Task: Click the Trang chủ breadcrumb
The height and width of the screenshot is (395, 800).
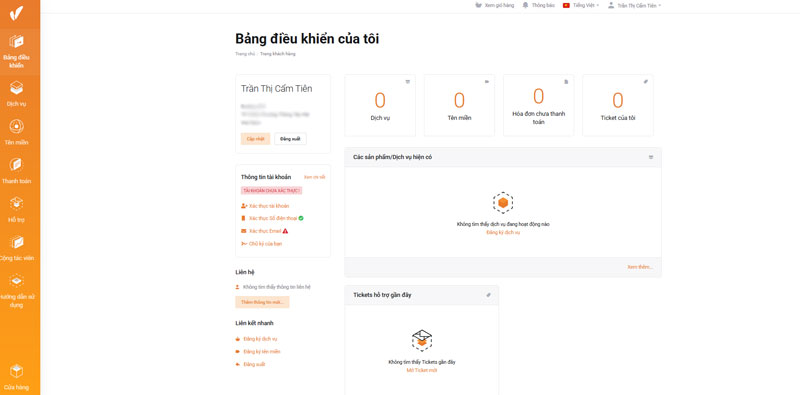Action: 244,54
